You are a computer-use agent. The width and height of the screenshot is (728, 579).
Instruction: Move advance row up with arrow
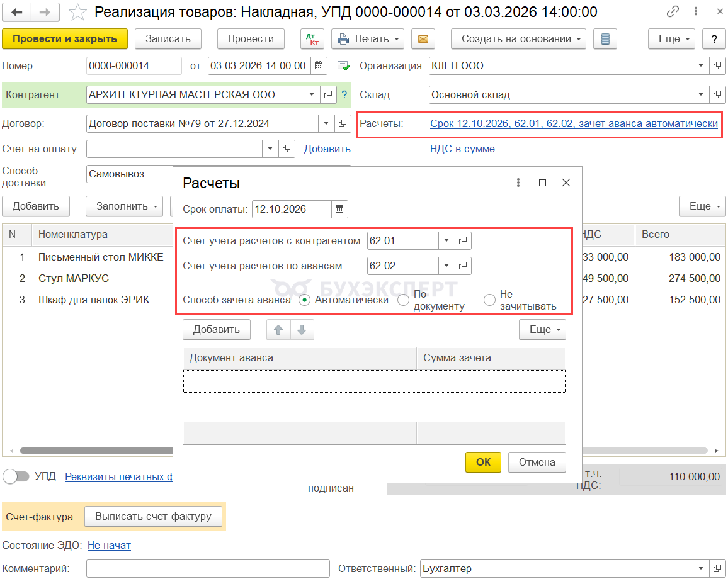[278, 330]
